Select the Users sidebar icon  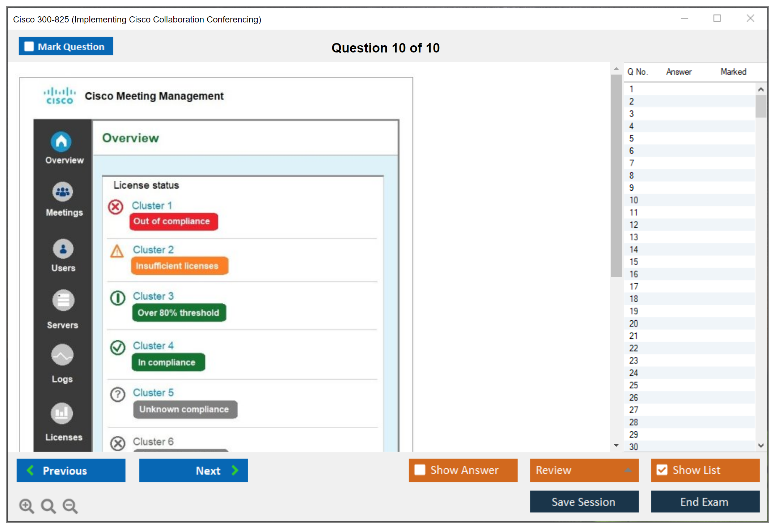click(63, 249)
